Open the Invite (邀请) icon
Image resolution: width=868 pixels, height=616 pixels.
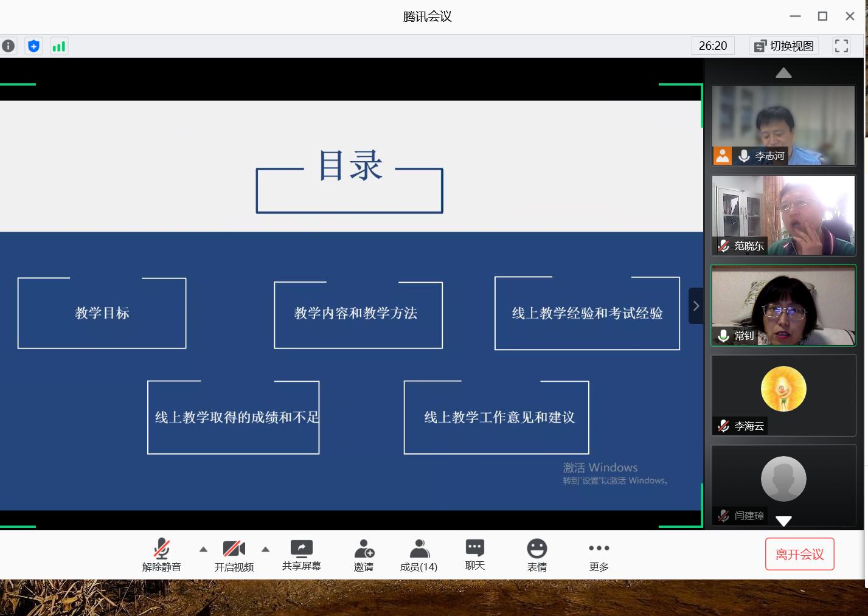pyautogui.click(x=364, y=555)
